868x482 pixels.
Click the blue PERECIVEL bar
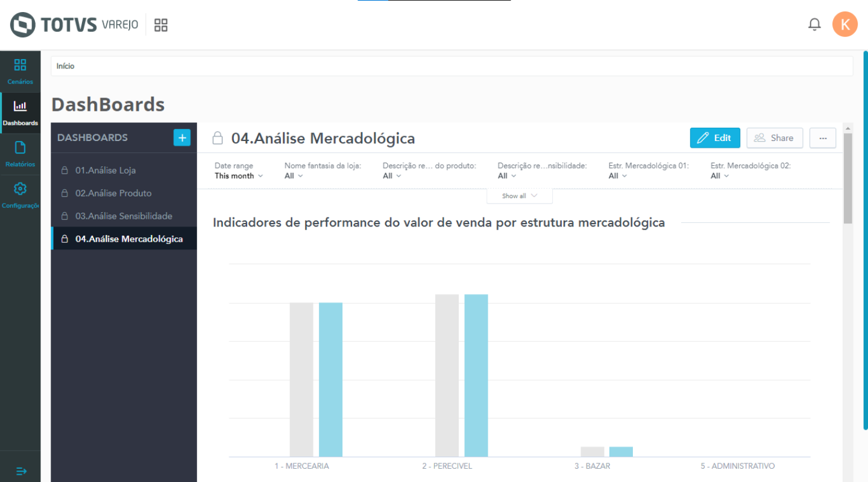click(476, 375)
